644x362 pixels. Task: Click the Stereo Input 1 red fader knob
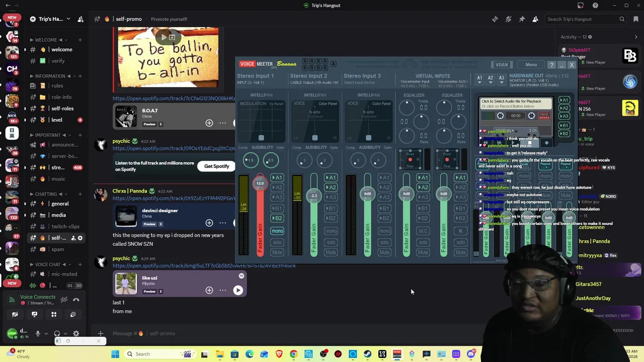[x=260, y=183]
